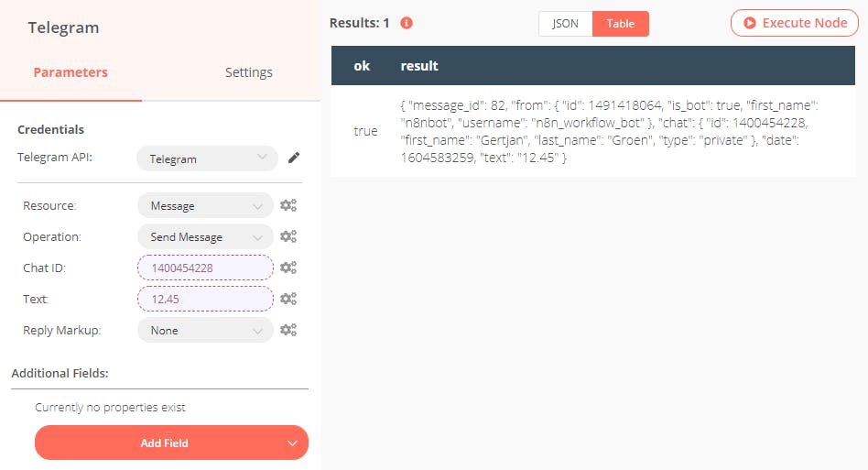
Task: Click the Text expression field showing 12.45
Action: (x=205, y=299)
